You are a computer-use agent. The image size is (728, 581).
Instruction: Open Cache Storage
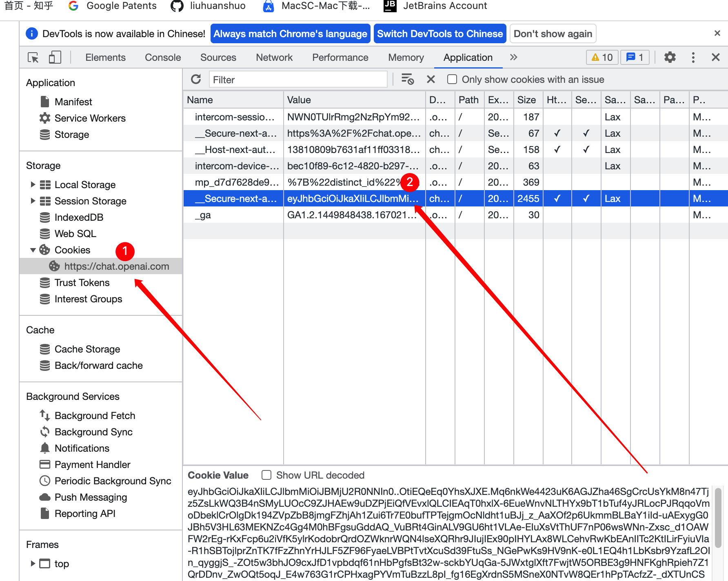tap(87, 349)
